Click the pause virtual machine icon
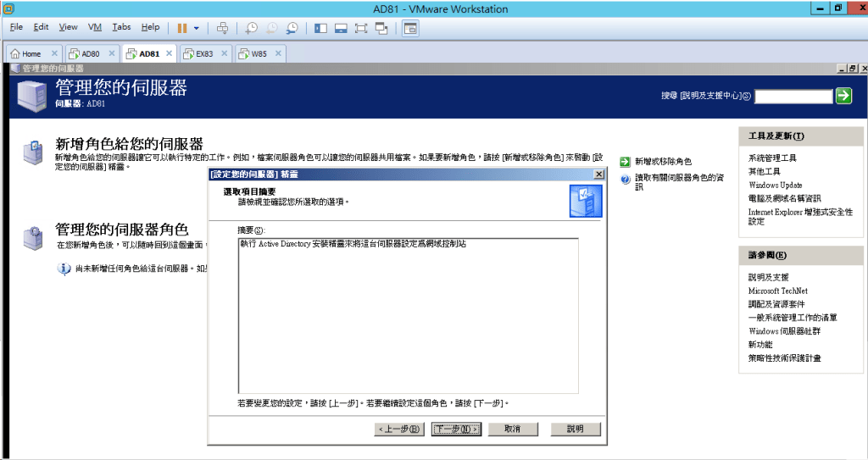Image resolution: width=868 pixels, height=460 pixels. (182, 27)
